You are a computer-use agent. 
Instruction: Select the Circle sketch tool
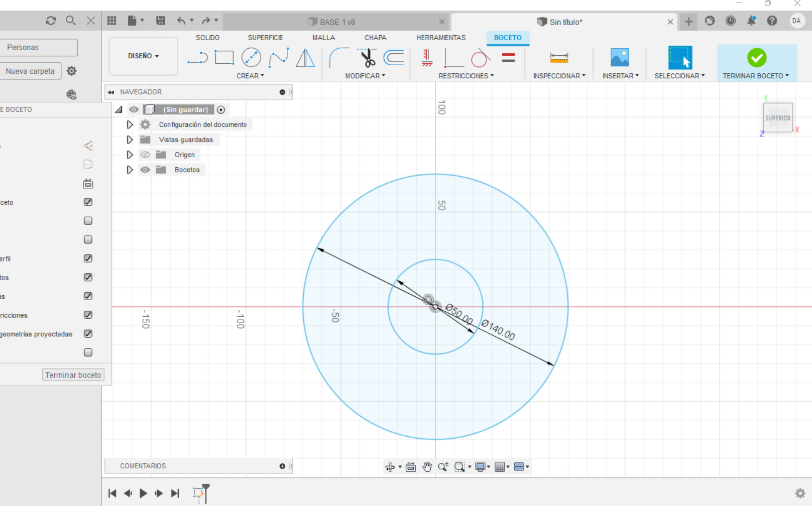[251, 58]
